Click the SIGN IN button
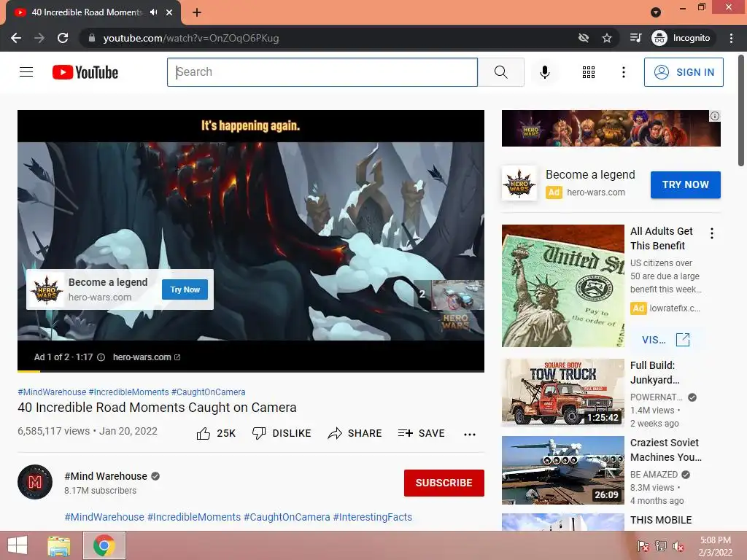 coord(684,72)
